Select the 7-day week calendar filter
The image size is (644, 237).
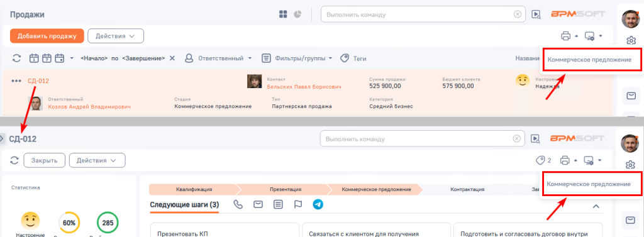coord(47,58)
